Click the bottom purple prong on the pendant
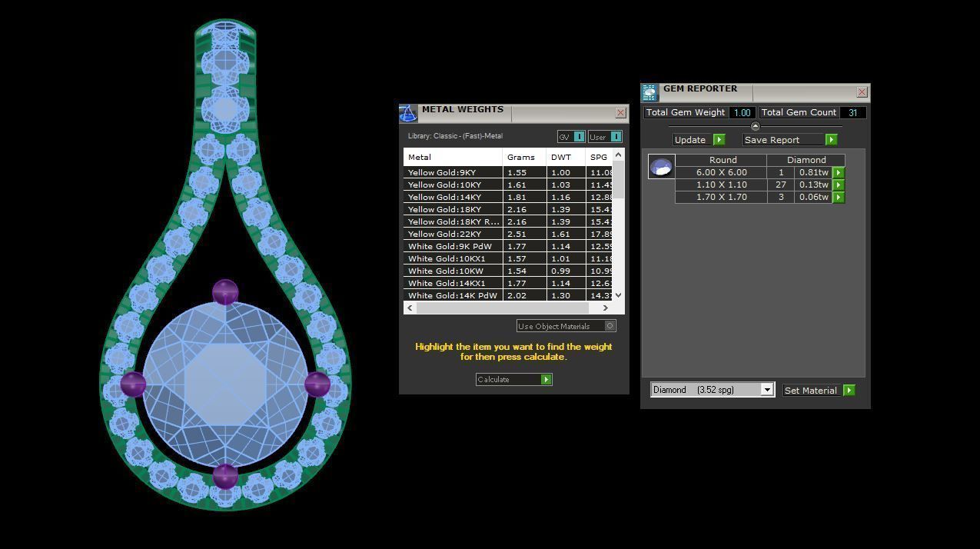Screen dimensions: 980x549 [225, 476]
